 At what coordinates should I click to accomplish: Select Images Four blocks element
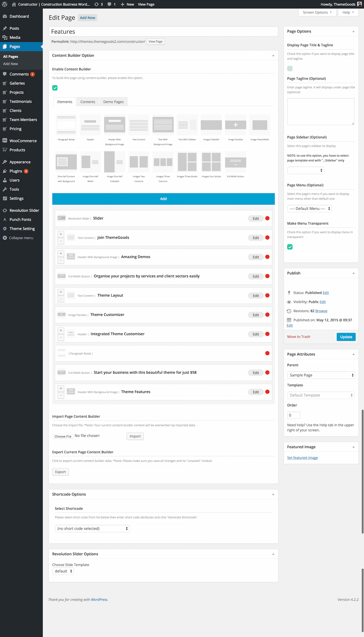pos(211,162)
